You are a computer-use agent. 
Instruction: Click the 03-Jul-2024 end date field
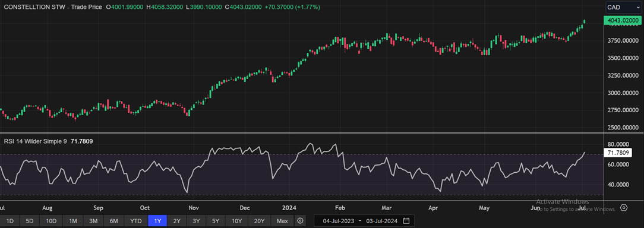(x=381, y=221)
